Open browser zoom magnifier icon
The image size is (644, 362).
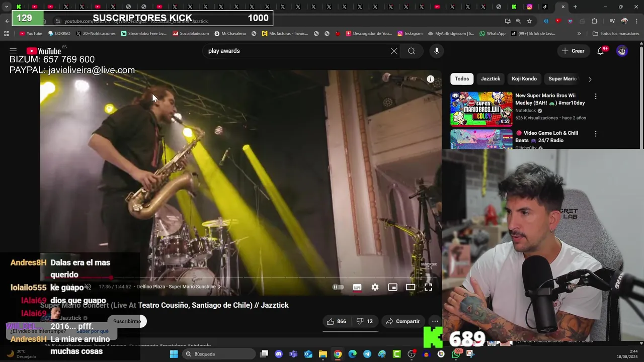coord(518,21)
